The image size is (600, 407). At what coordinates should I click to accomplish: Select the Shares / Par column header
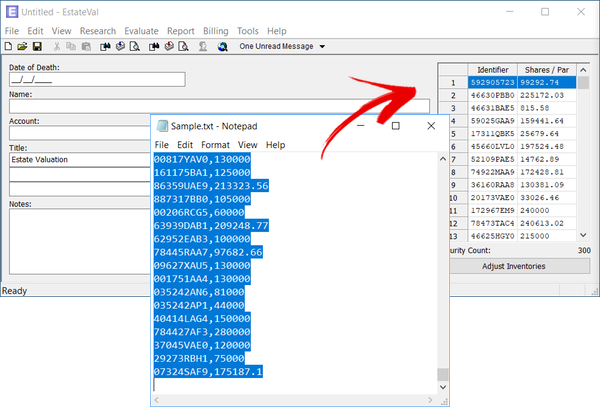tap(546, 70)
